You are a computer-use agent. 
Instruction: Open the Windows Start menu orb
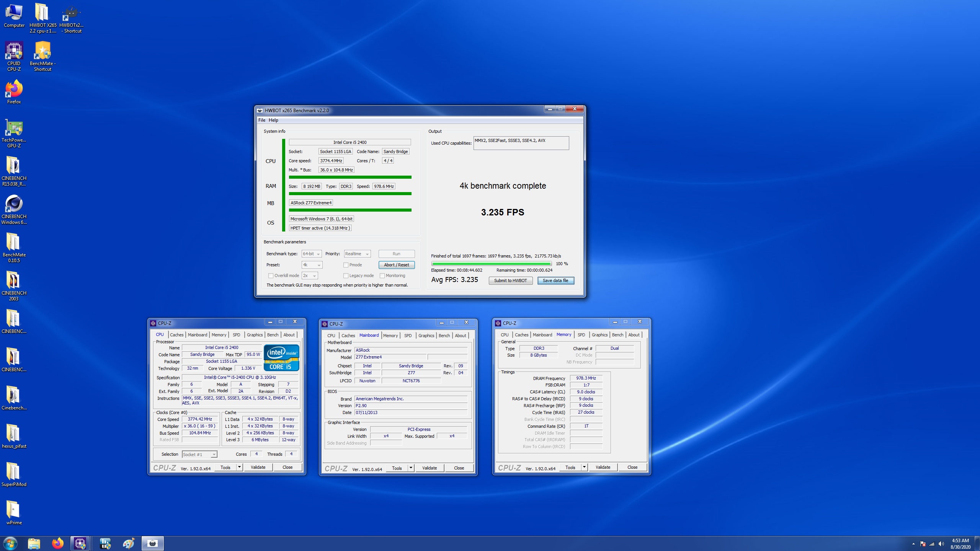tap(10, 543)
